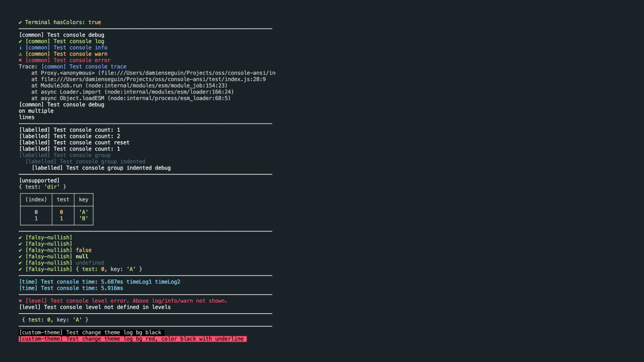Click '[labelled] Test console count reset' line
This screenshot has width=644, height=362.
tap(74, 142)
